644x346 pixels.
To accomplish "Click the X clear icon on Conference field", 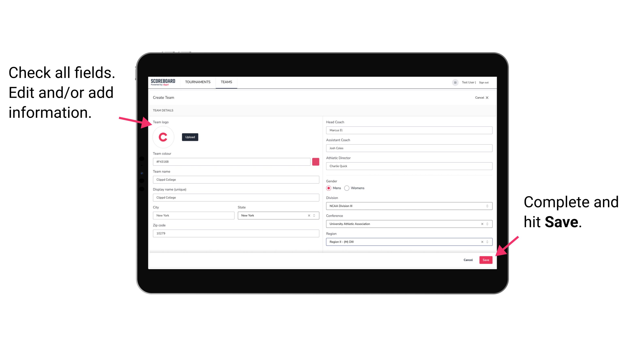I will pos(481,224).
